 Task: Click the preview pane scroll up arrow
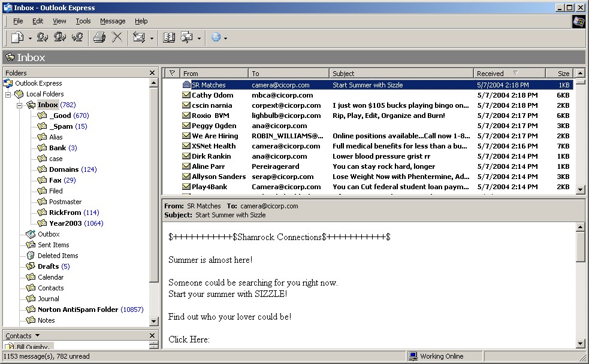(581, 227)
